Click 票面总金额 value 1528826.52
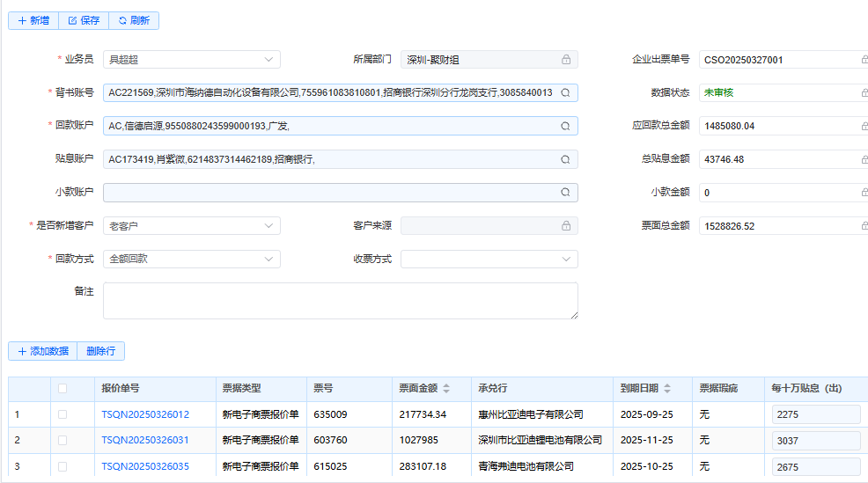Screen dimensions: 868x483 click(x=730, y=226)
